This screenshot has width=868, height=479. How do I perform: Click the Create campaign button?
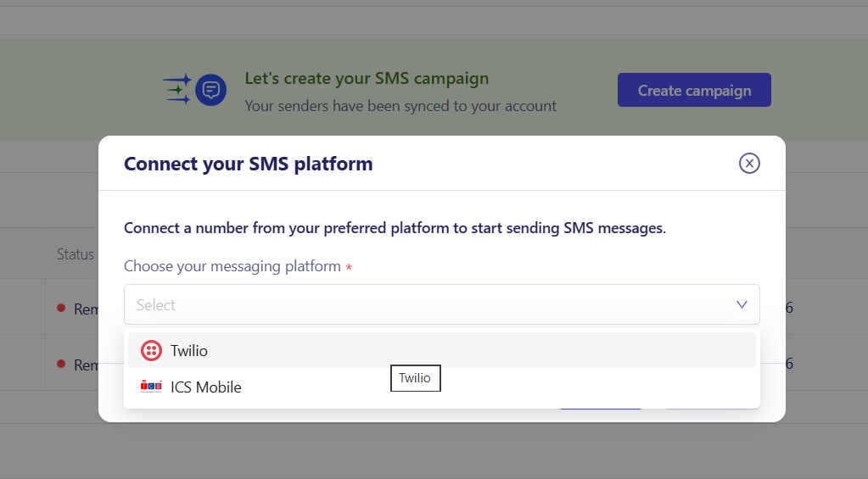pos(694,90)
